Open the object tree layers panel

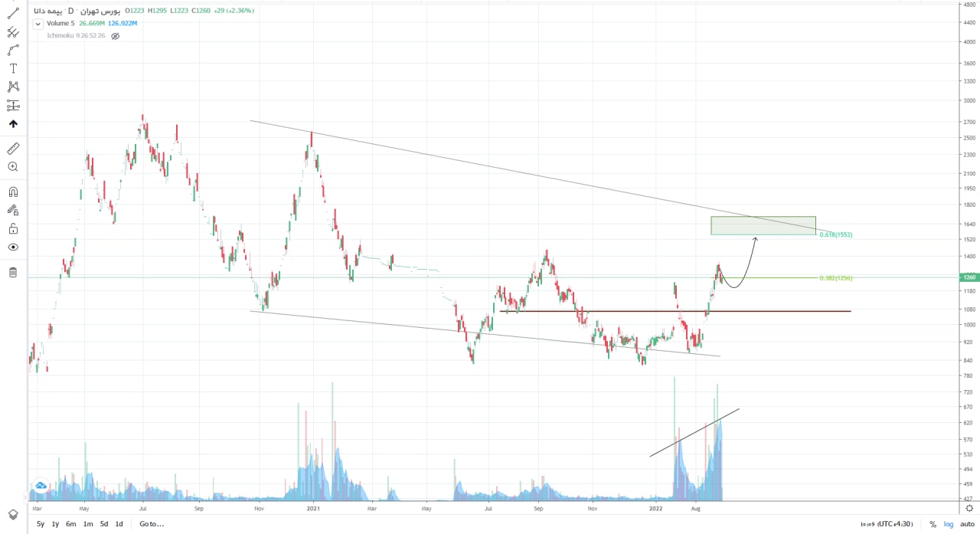click(x=13, y=514)
